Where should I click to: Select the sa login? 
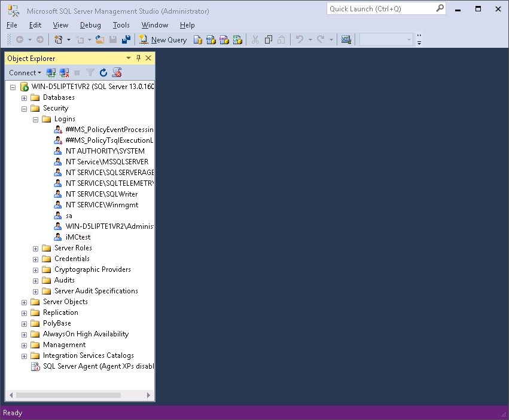coord(69,216)
